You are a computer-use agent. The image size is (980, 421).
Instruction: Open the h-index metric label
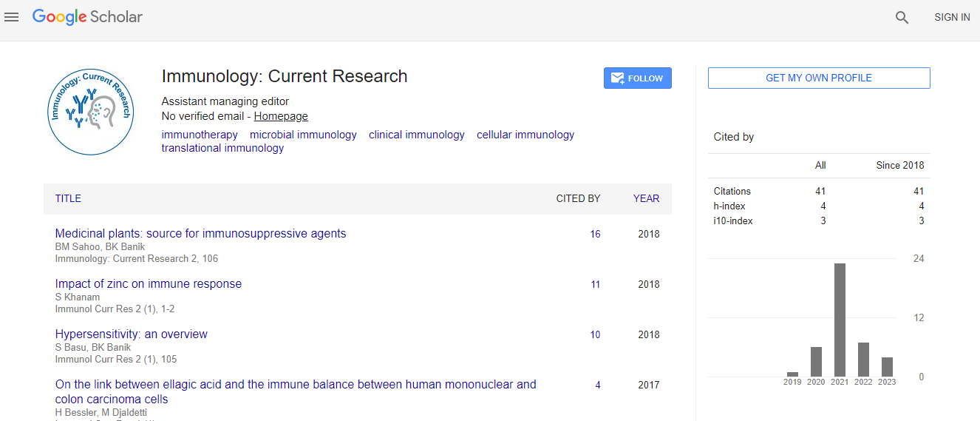coord(729,206)
